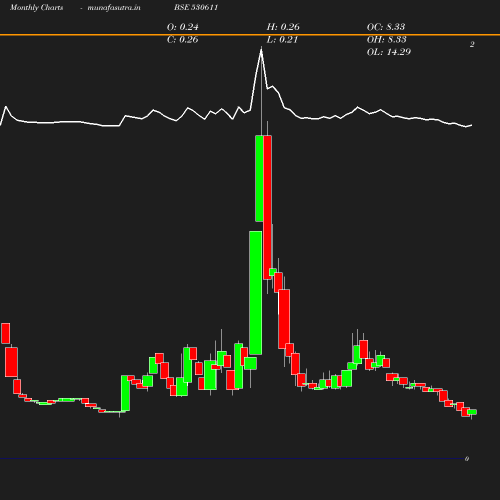Click the tall red candlestick after the peak
The image size is (500, 500).
pos(267,207)
